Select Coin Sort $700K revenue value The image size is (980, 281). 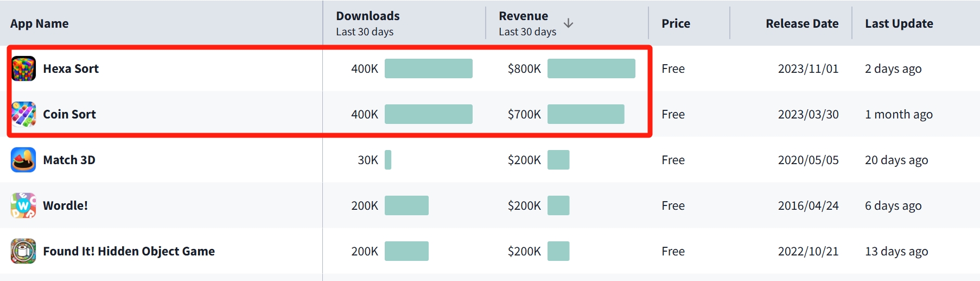click(524, 114)
